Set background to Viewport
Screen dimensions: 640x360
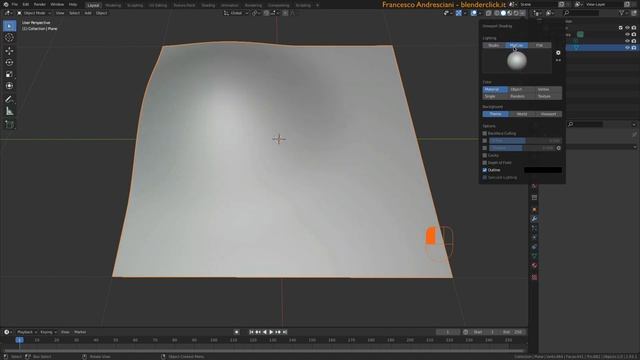click(548, 114)
